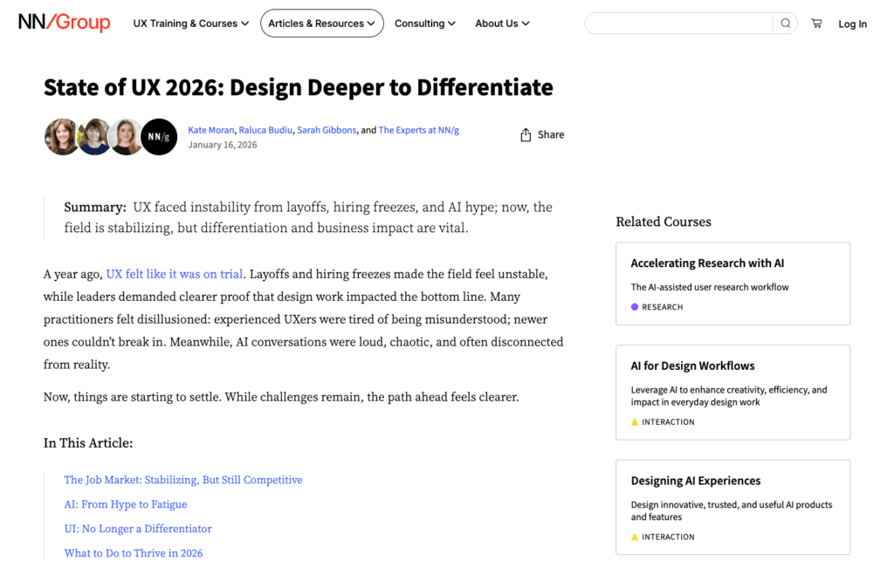Focus the search input field
This screenshot has height=588, width=894.
pyautogui.click(x=678, y=24)
